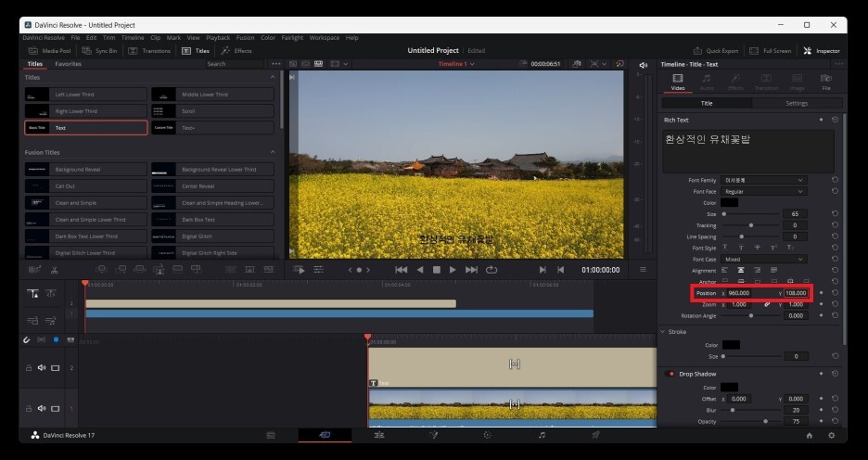Click the Quick Export button

715,51
